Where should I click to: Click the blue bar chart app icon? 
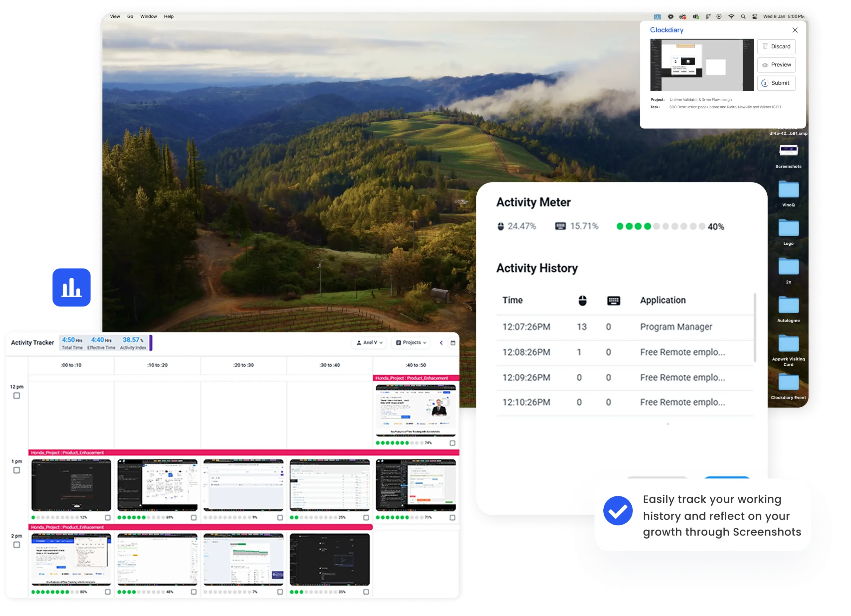[x=71, y=287]
